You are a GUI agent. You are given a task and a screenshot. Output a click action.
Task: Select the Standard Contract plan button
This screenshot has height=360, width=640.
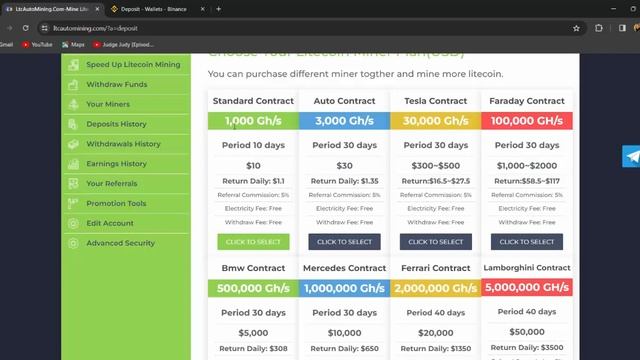tap(253, 242)
